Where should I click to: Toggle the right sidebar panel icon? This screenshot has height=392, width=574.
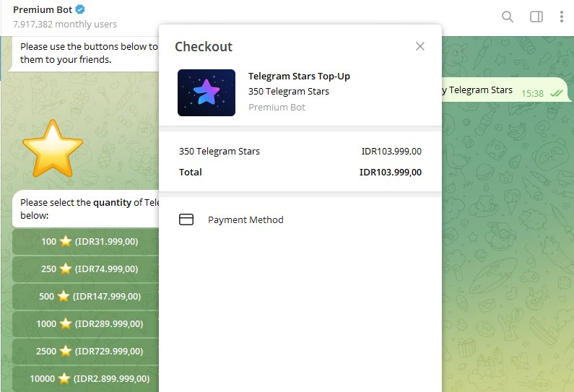pos(536,17)
